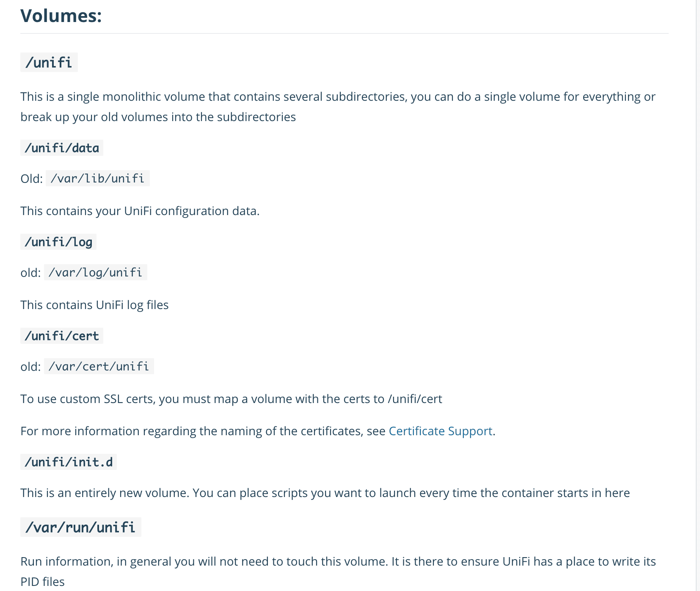The height and width of the screenshot is (591, 700).
Task: Click the UniFi configuration data sentence
Action: [x=140, y=211]
